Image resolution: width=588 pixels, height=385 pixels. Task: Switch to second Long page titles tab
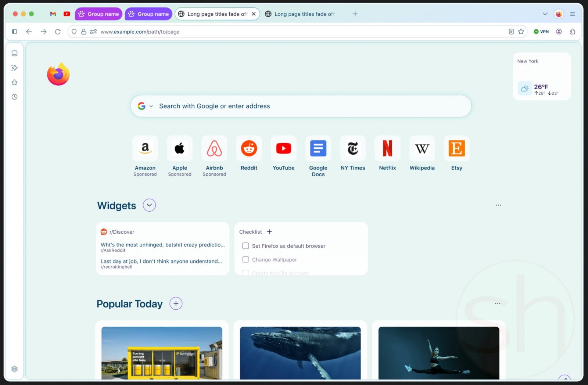[x=304, y=14]
